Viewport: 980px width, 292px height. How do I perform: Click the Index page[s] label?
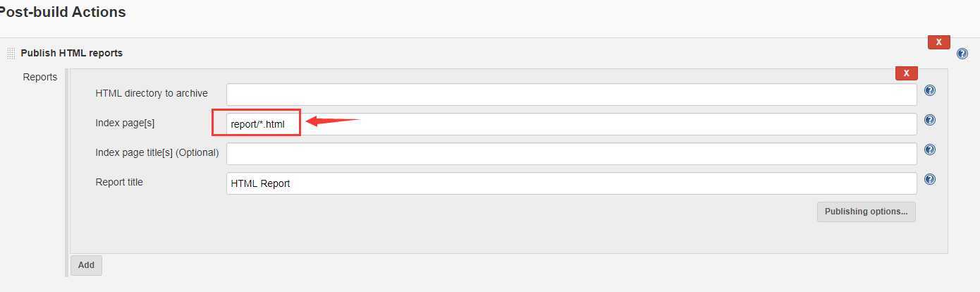[125, 123]
